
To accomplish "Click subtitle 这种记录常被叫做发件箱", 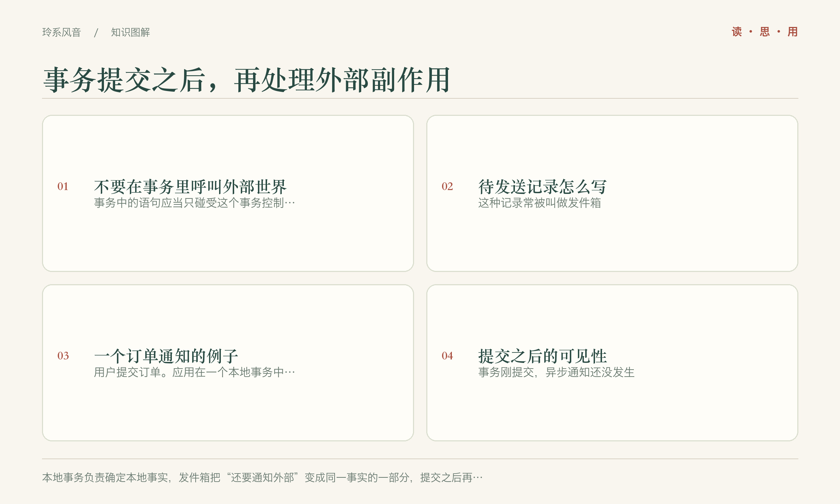I will coord(540,203).
